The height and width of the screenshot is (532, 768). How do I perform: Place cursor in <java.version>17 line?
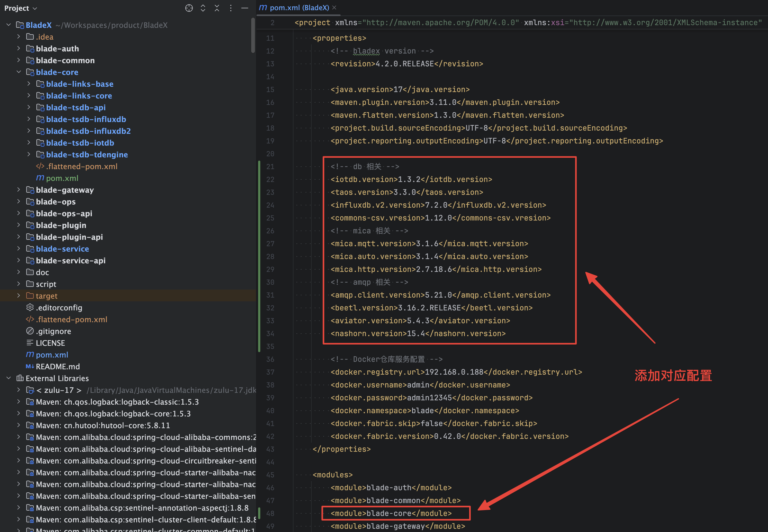pyautogui.click(x=400, y=89)
